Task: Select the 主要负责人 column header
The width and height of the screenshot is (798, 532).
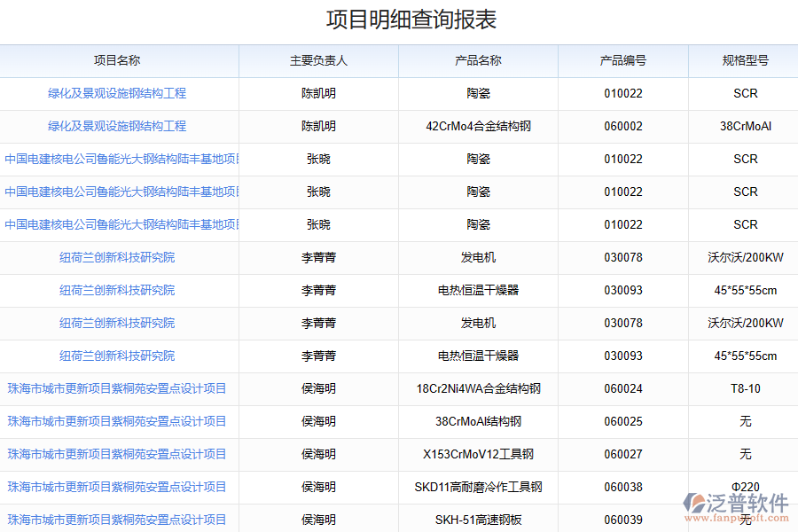Action: pos(318,61)
